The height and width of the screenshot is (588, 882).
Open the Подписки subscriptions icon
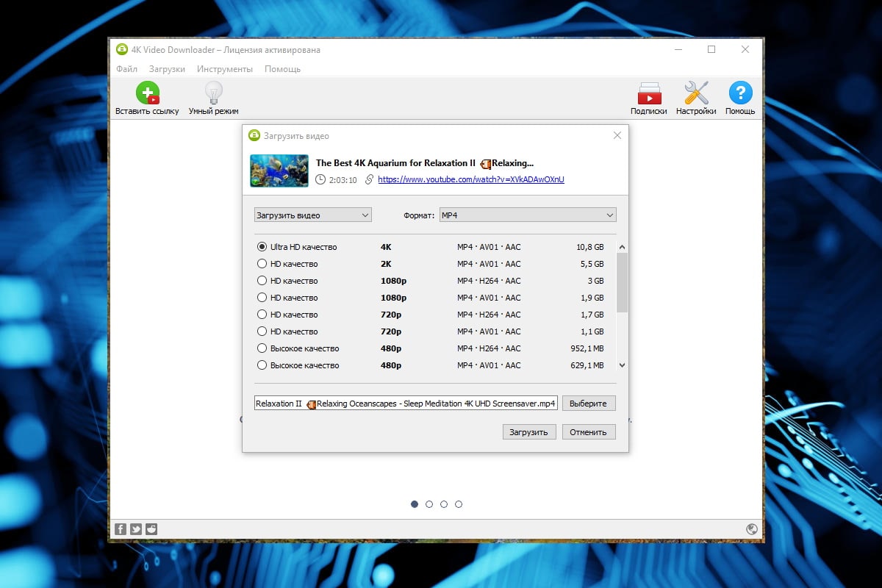tap(649, 93)
